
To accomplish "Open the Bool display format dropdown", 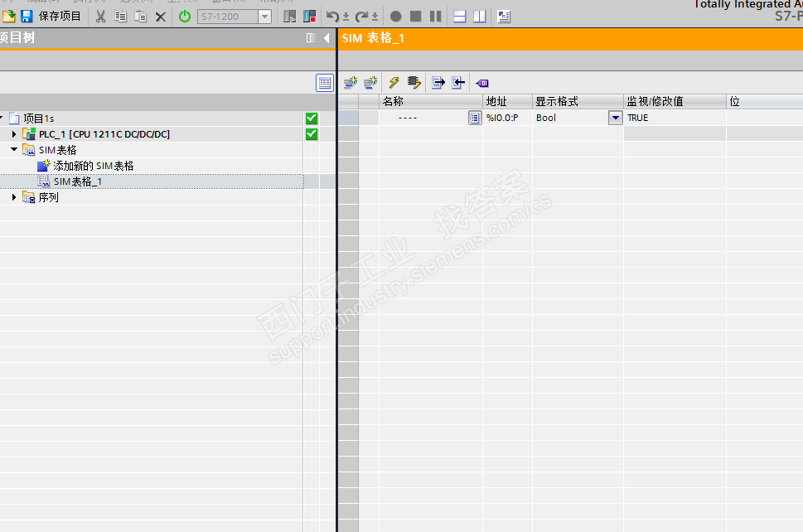I will 616,118.
